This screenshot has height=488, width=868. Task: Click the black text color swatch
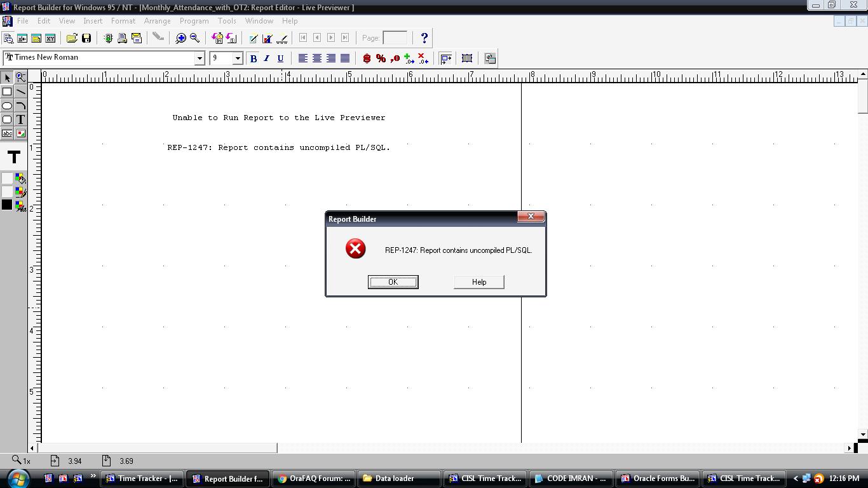point(7,205)
